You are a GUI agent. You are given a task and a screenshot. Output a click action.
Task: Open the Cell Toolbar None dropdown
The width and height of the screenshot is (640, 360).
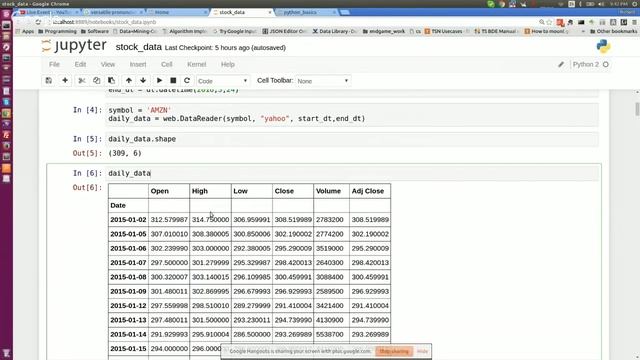coord(322,81)
